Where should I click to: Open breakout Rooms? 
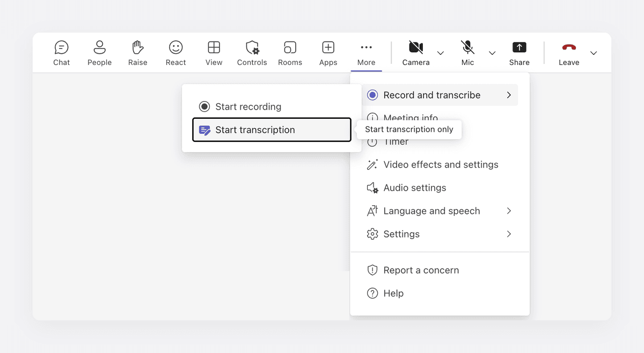click(x=290, y=53)
